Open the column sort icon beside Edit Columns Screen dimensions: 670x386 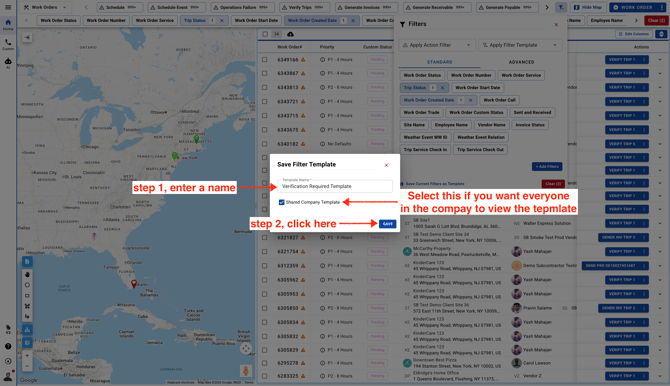click(x=661, y=34)
